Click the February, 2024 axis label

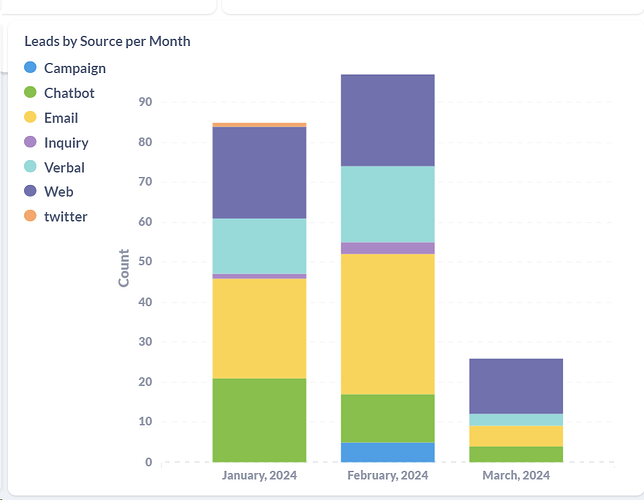388,475
